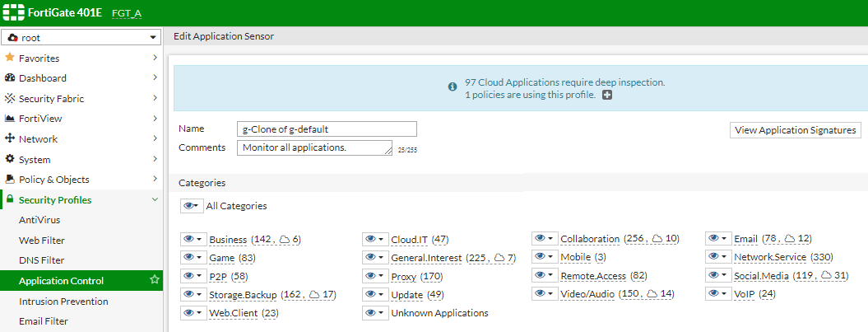Click the System gear icon
Viewport: 868px width, 332px height.
[10, 159]
